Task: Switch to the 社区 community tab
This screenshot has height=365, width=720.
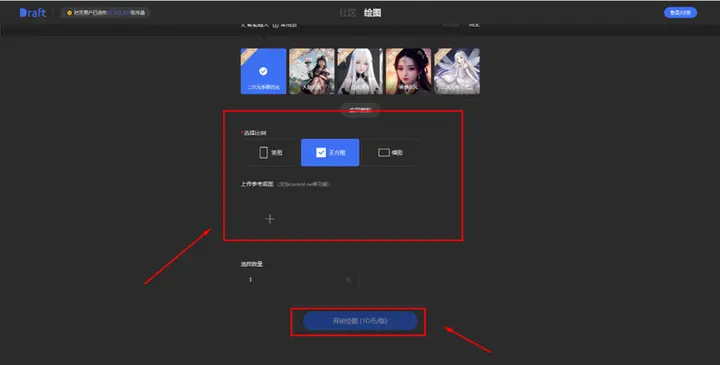Action: (348, 13)
